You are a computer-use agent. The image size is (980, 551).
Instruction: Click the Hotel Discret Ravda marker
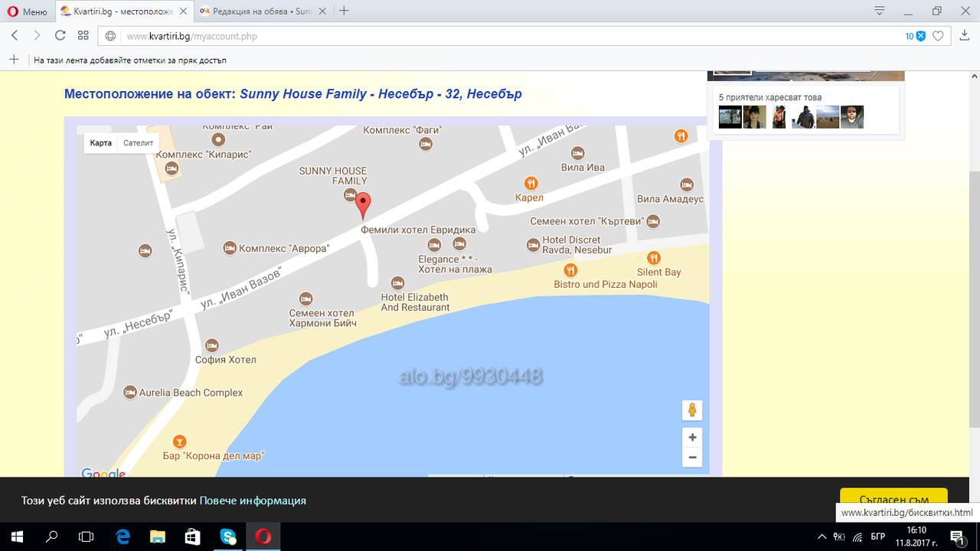click(x=533, y=245)
